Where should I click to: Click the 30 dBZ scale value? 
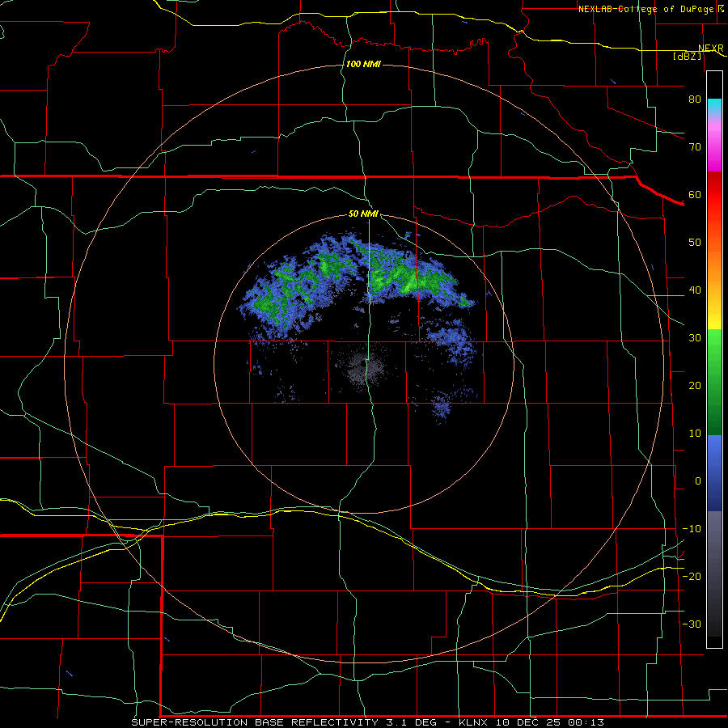point(695,337)
